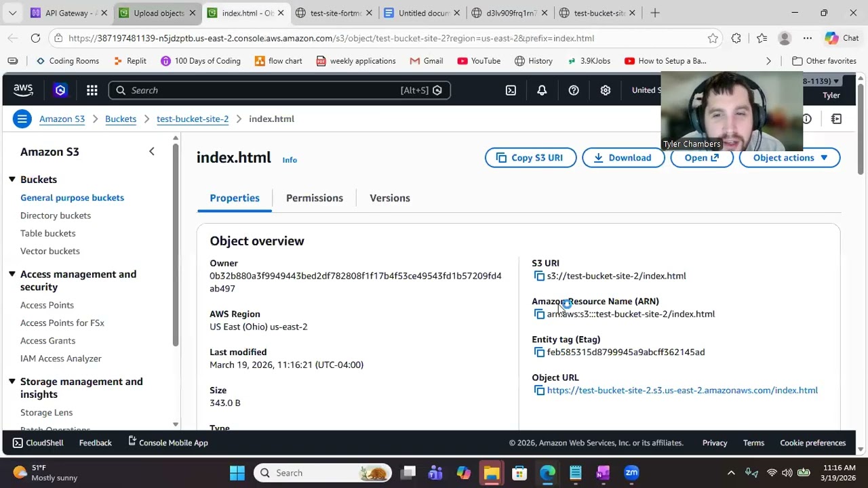Viewport: 868px width, 488px height.
Task: Switch to the Upload objects browser tab
Action: pos(157,13)
